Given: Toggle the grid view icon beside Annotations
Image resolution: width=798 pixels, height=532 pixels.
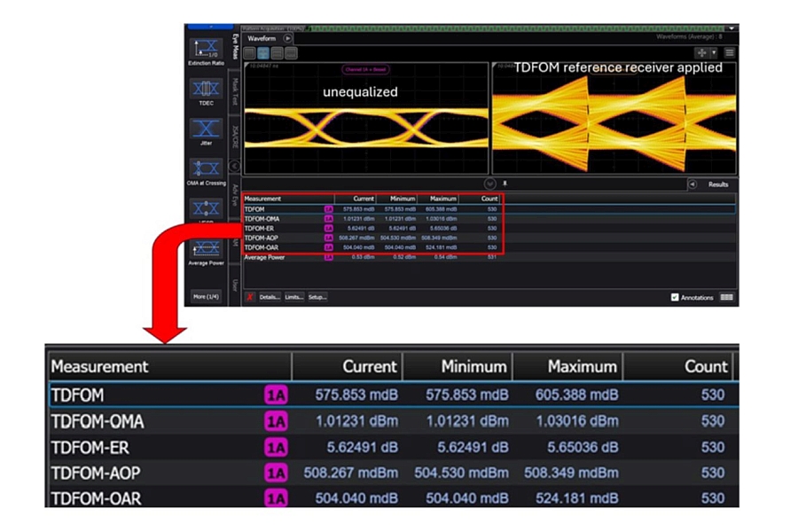Looking at the screenshot, I should coord(727,298).
